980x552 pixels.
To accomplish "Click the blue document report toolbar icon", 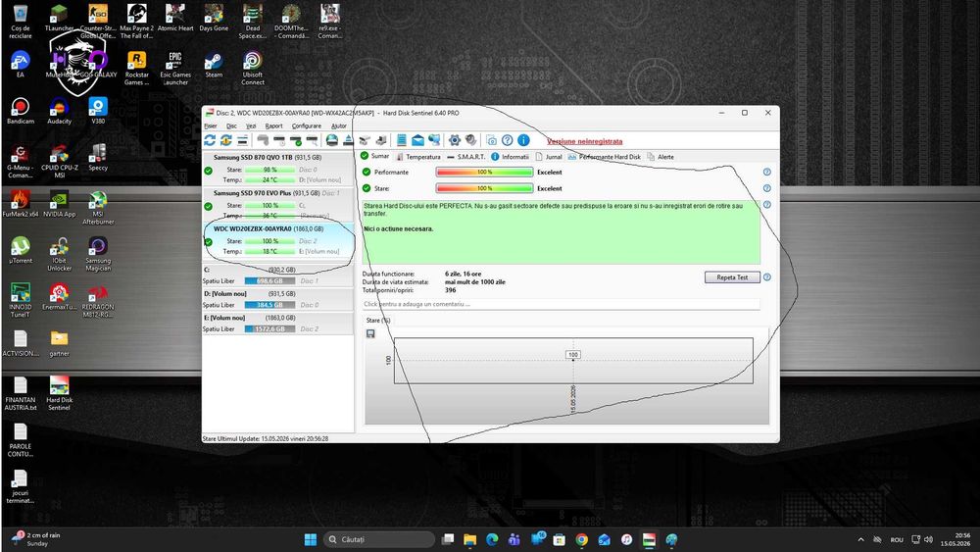I will (401, 140).
